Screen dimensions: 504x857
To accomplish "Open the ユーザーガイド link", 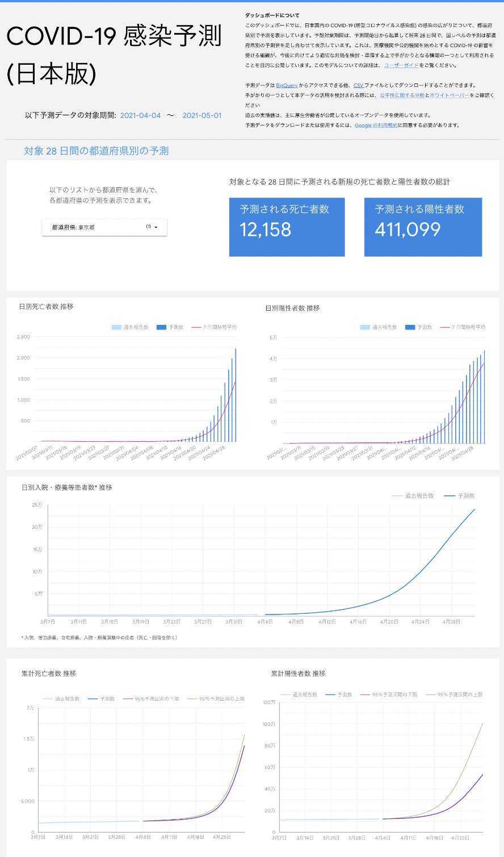I will pos(401,65).
